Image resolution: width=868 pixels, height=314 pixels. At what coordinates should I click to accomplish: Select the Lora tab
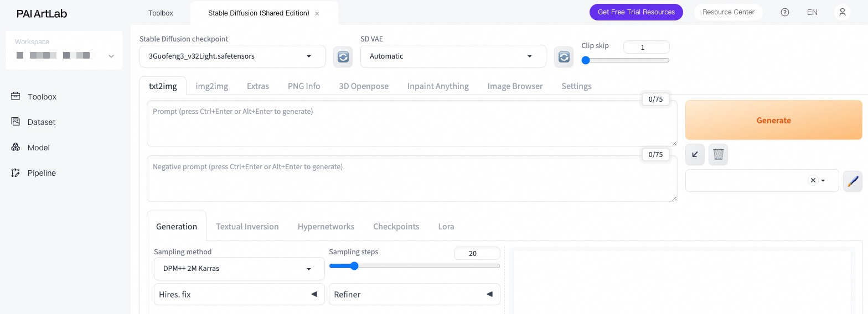[x=446, y=227]
